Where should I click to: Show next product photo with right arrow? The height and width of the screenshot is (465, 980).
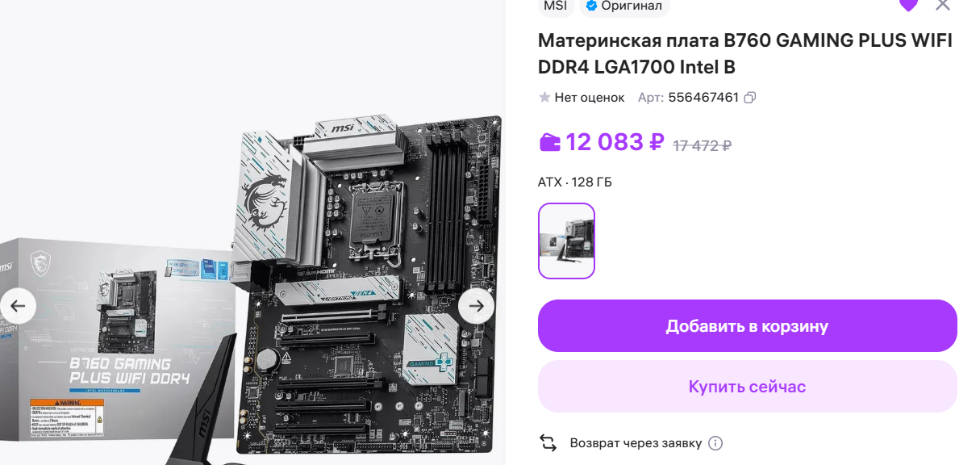pos(477,306)
